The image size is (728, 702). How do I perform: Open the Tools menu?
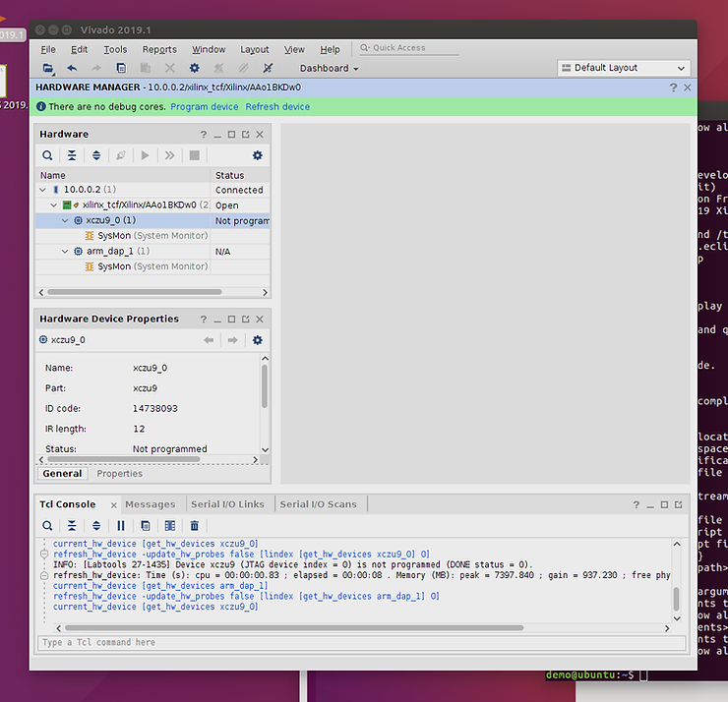(115, 49)
